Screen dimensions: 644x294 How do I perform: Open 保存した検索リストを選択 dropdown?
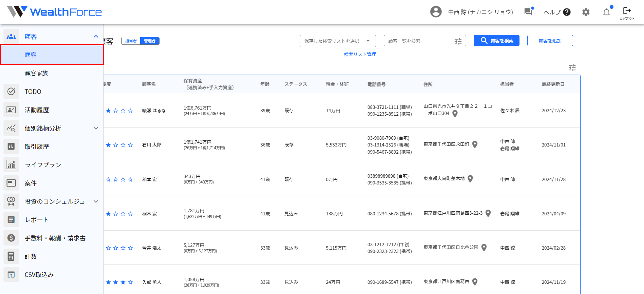(x=337, y=41)
